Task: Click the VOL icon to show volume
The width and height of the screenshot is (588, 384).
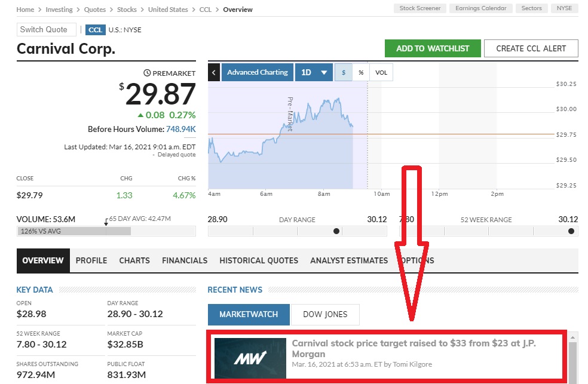Action: pos(381,72)
